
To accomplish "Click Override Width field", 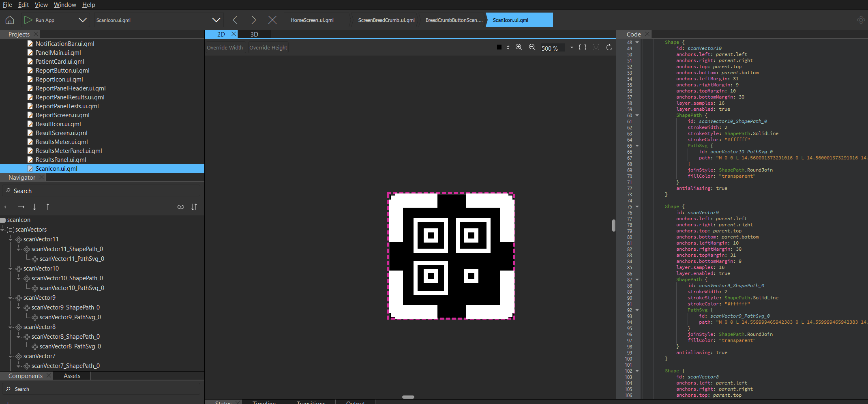I will [x=225, y=48].
